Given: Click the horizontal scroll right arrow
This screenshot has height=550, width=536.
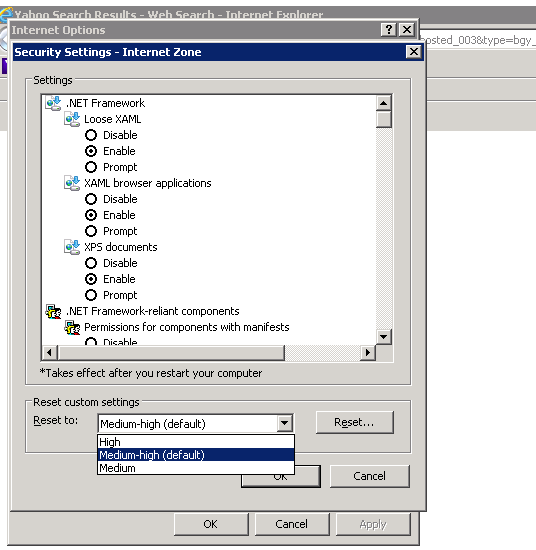Looking at the screenshot, I should tap(368, 353).
